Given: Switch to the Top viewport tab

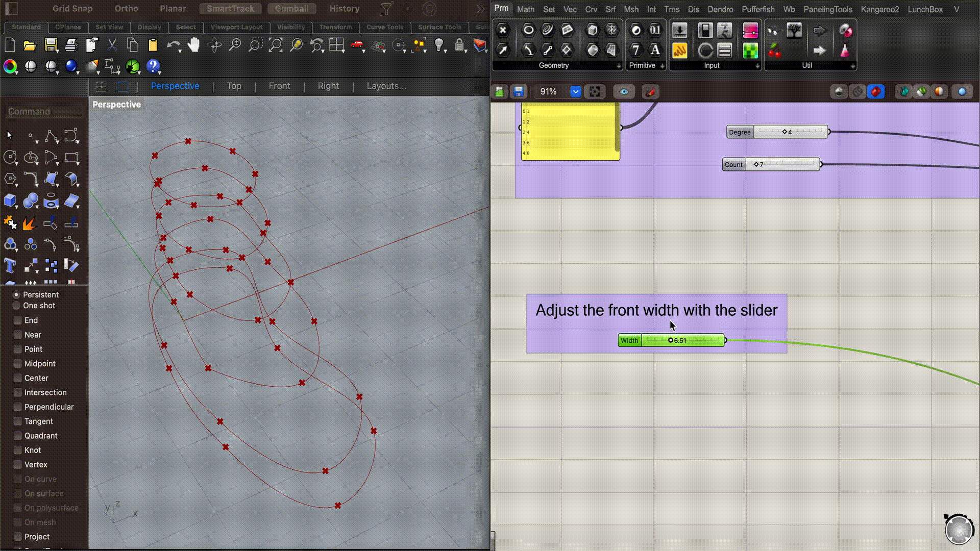Looking at the screenshot, I should (234, 86).
